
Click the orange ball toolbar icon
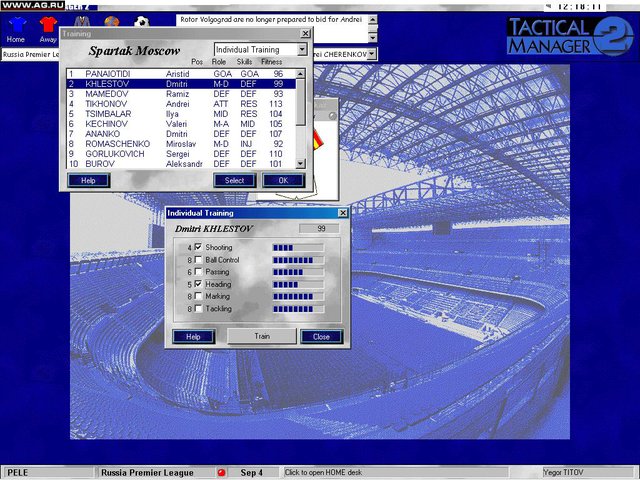pyautogui.click(x=111, y=22)
